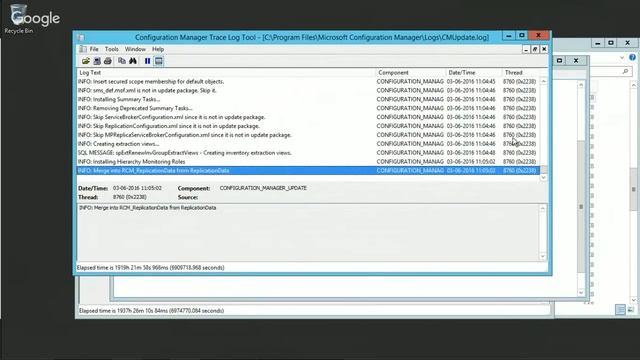Viewport: 640px width, 360px height.
Task: Open the Window menu
Action: pyautogui.click(x=135, y=49)
